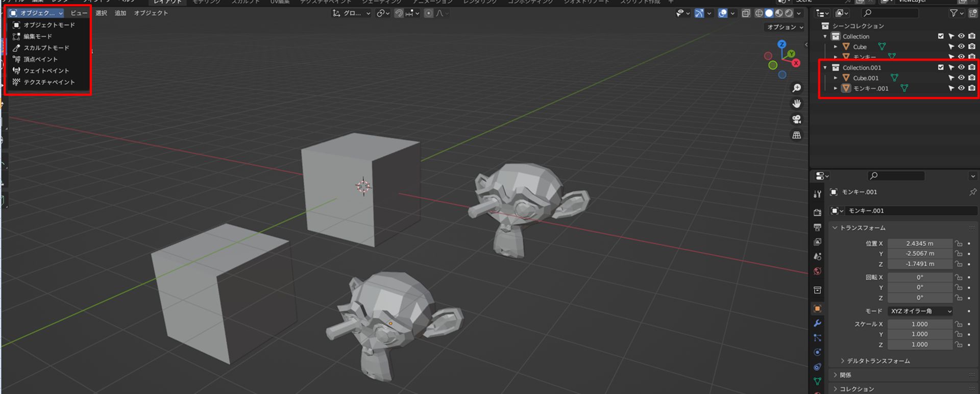
Task: Open View Layer properties tab
Action: coord(818,242)
